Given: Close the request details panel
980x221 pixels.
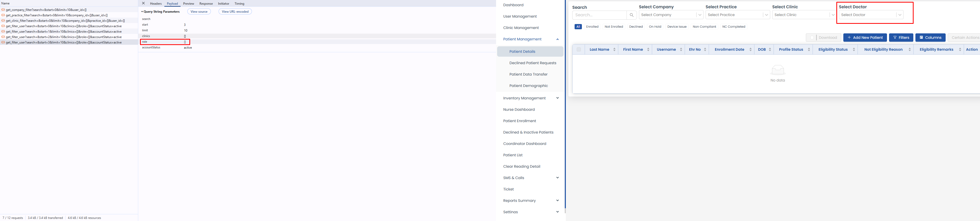Looking at the screenshot, I should click(143, 3).
